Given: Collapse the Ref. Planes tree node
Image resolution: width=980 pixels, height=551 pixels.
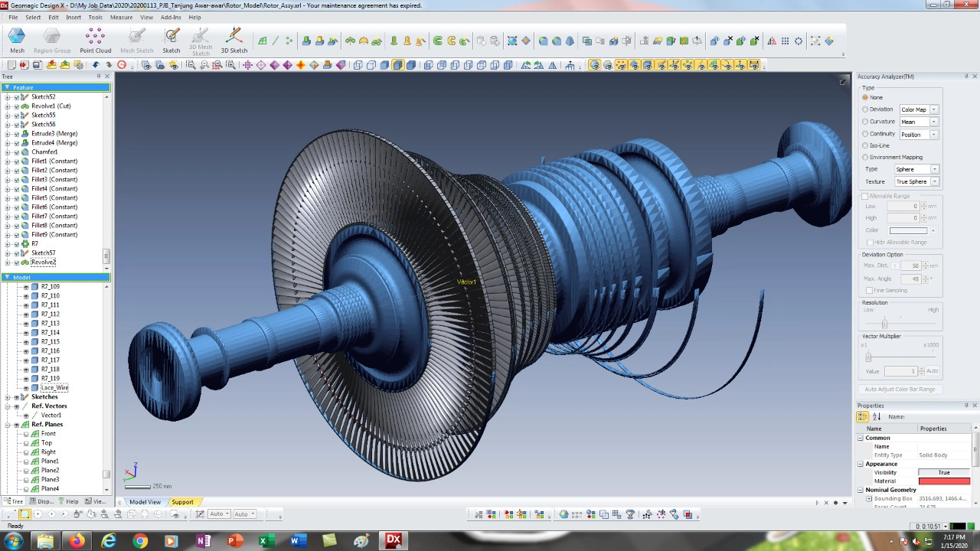Looking at the screenshot, I should point(8,425).
